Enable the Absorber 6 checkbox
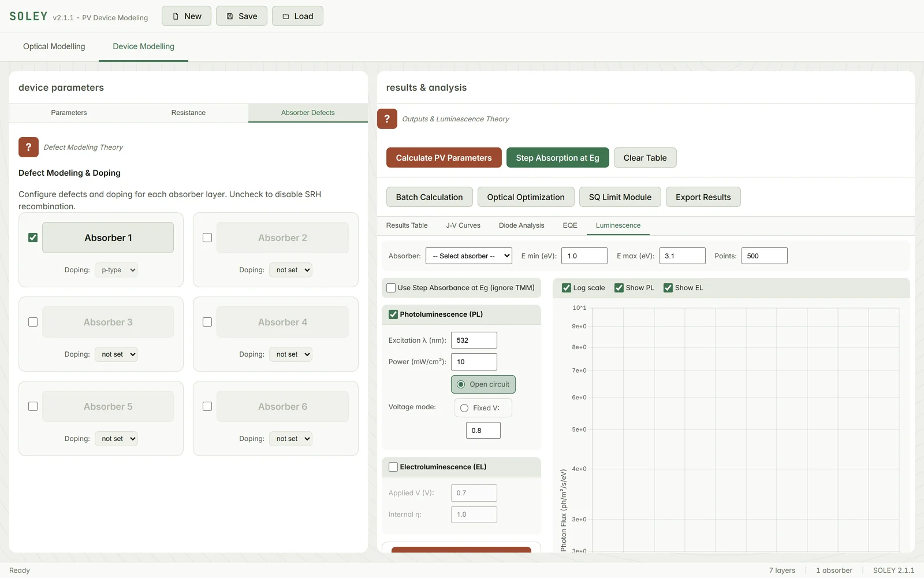Image resolution: width=924 pixels, height=578 pixels. click(207, 406)
